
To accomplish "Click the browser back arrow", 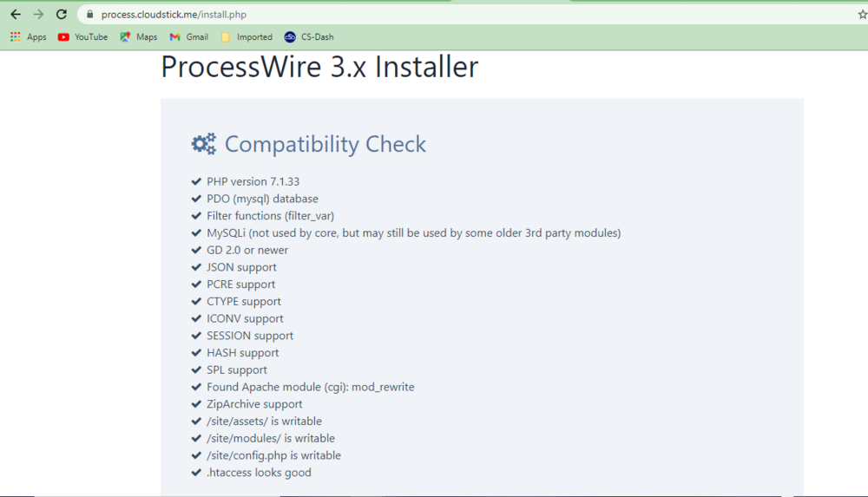I will click(x=16, y=15).
